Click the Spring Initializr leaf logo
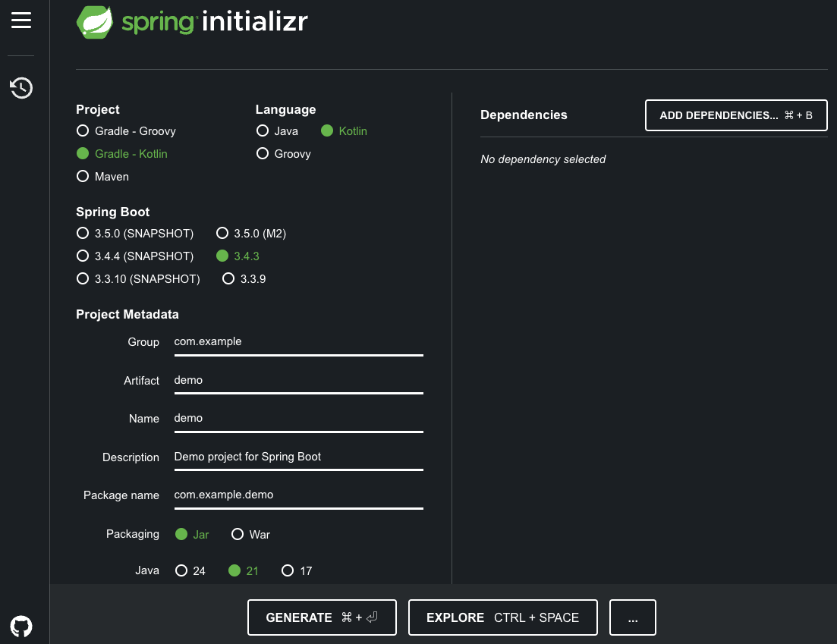 95,22
